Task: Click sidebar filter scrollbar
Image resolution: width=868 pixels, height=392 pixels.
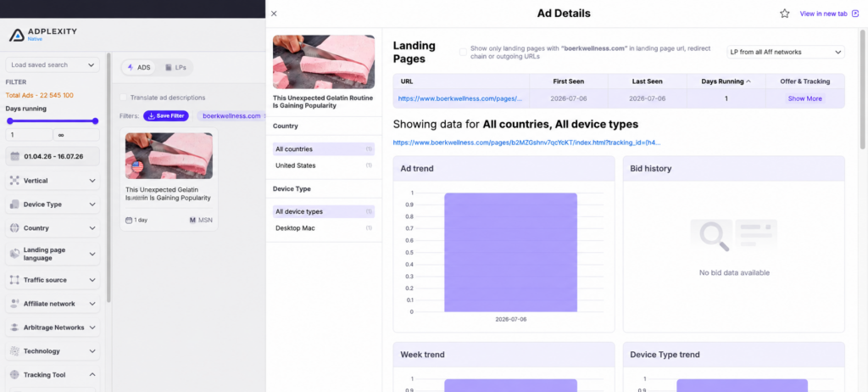Action: 108,177
